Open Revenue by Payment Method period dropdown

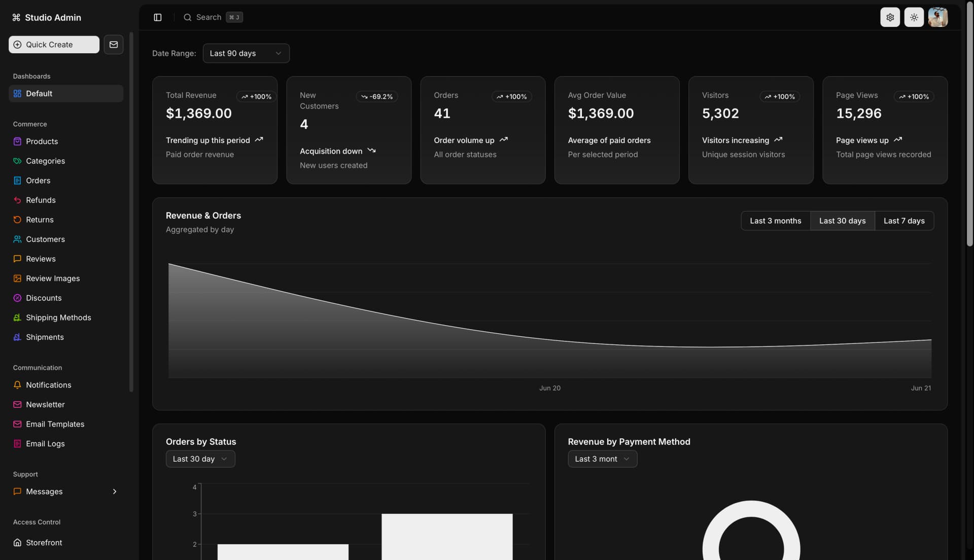(602, 459)
